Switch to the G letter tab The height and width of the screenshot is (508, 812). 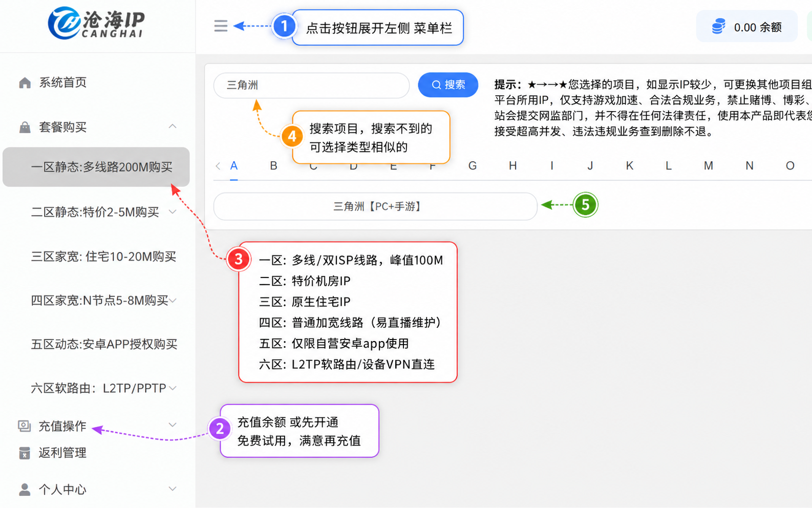[473, 166]
